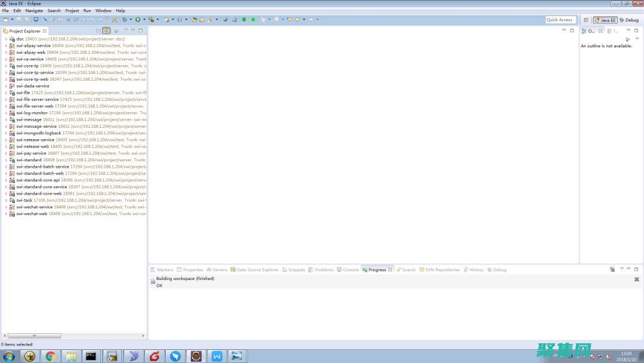The height and width of the screenshot is (363, 644).
Task: Remove all finished operations in Progress view
Action: tap(612, 269)
